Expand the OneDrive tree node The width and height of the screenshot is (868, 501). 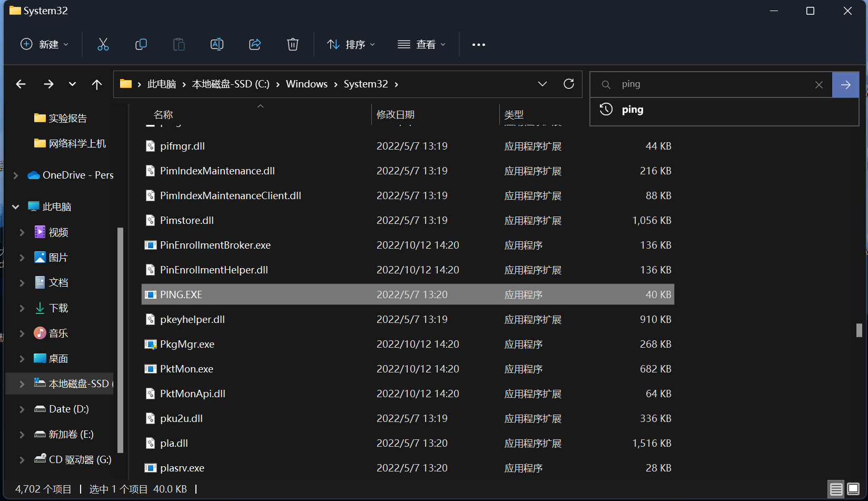tap(16, 175)
